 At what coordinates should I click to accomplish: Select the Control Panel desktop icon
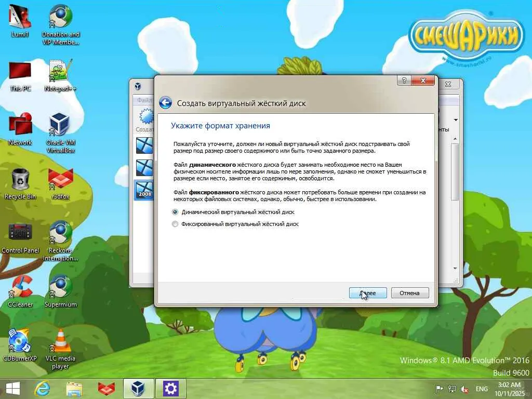click(20, 238)
